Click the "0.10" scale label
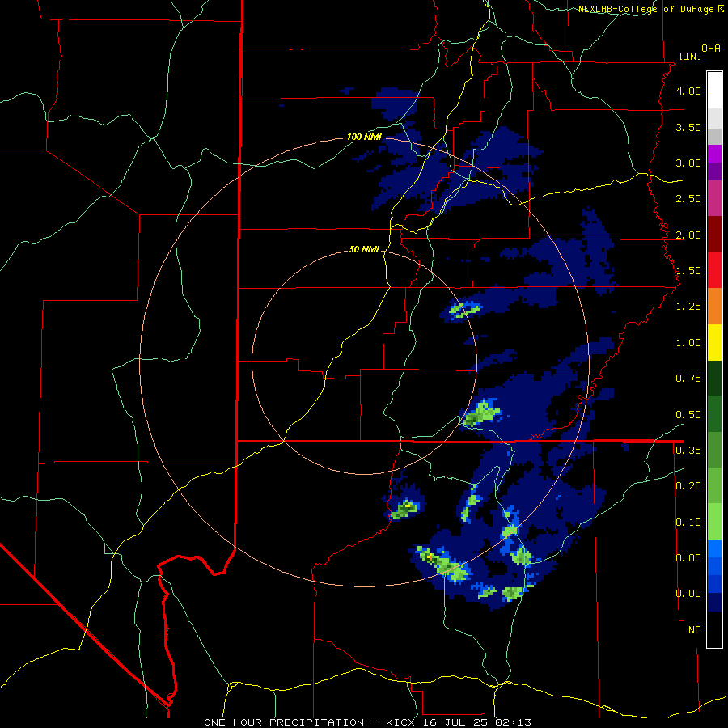The width and height of the screenshot is (728, 728). pos(688,523)
